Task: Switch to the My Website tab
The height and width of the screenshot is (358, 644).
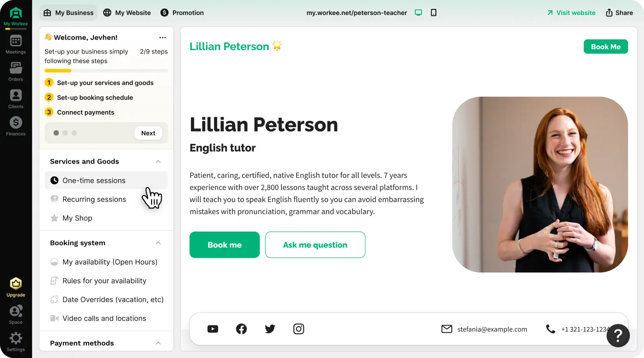Action: [x=127, y=12]
